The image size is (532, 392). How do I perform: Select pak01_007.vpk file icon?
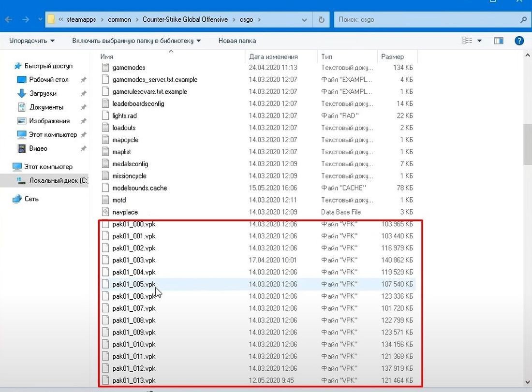coord(105,308)
